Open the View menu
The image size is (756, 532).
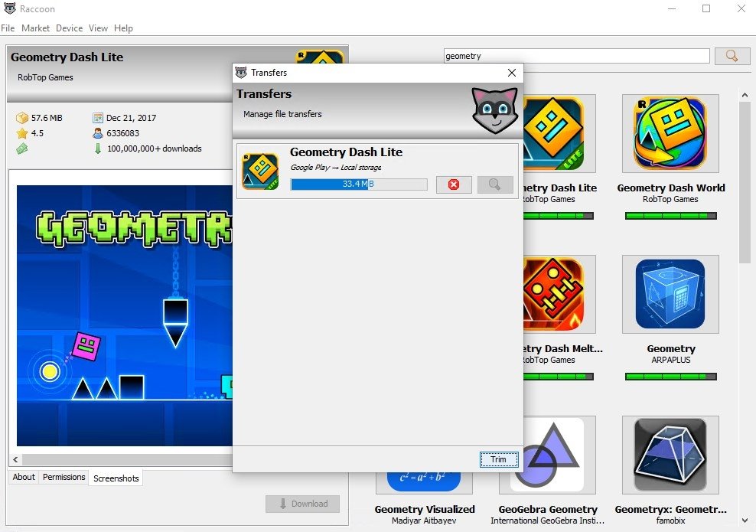pyautogui.click(x=98, y=28)
